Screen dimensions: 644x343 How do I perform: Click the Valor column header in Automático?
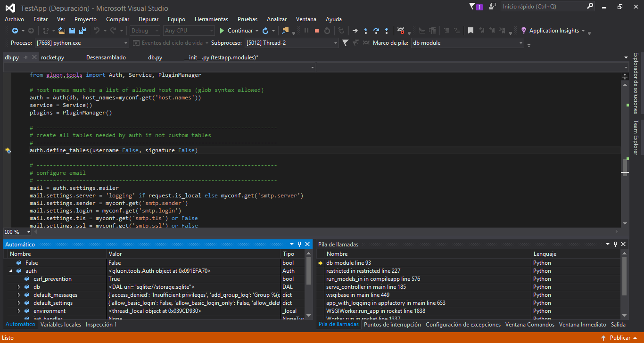193,254
